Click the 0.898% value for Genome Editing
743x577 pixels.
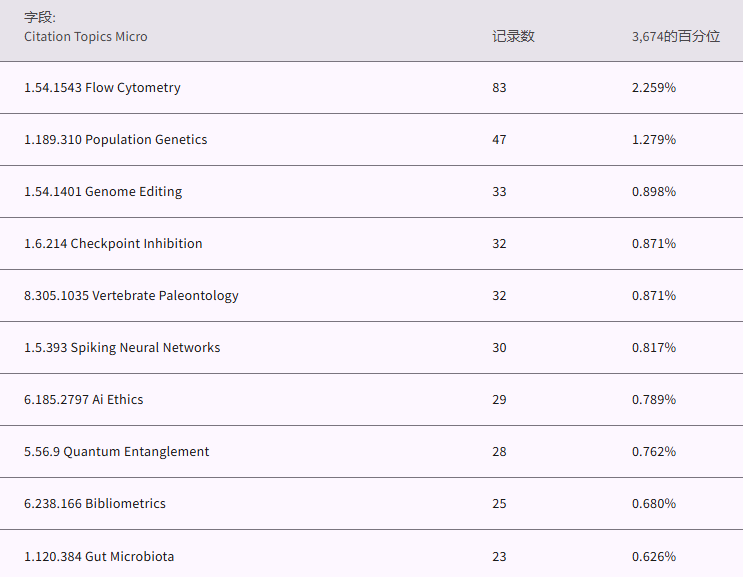pyautogui.click(x=654, y=192)
